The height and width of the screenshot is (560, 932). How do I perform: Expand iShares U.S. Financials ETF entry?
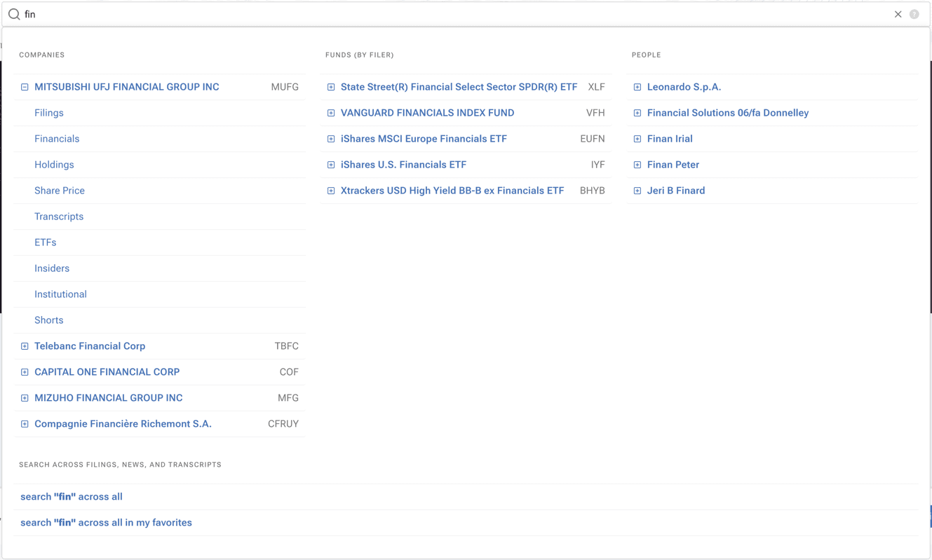331,165
